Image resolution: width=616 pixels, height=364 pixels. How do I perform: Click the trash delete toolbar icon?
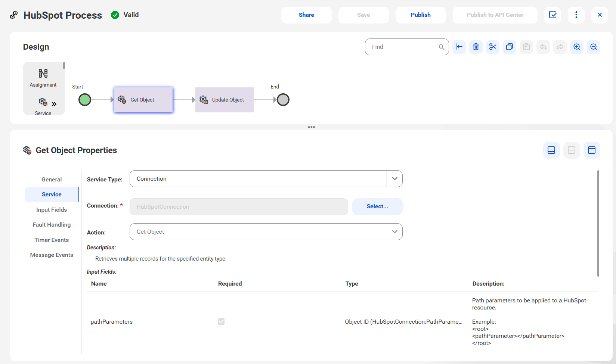pos(476,47)
